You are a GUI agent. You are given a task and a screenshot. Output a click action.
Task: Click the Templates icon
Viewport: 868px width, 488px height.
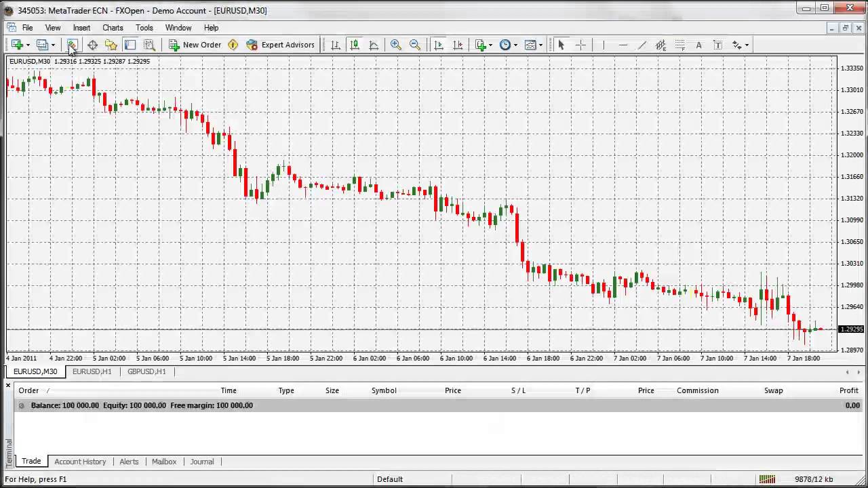click(x=530, y=45)
